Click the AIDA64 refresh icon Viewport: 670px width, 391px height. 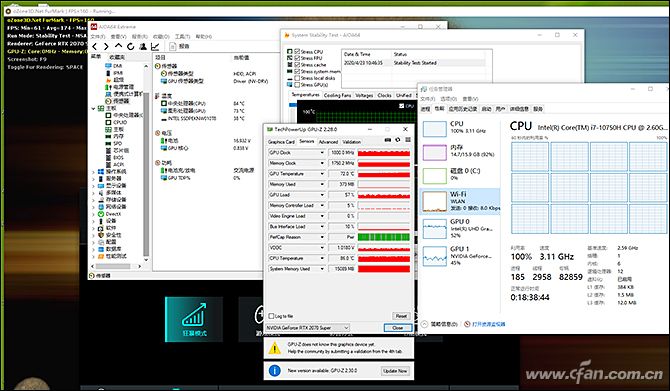[x=131, y=46]
